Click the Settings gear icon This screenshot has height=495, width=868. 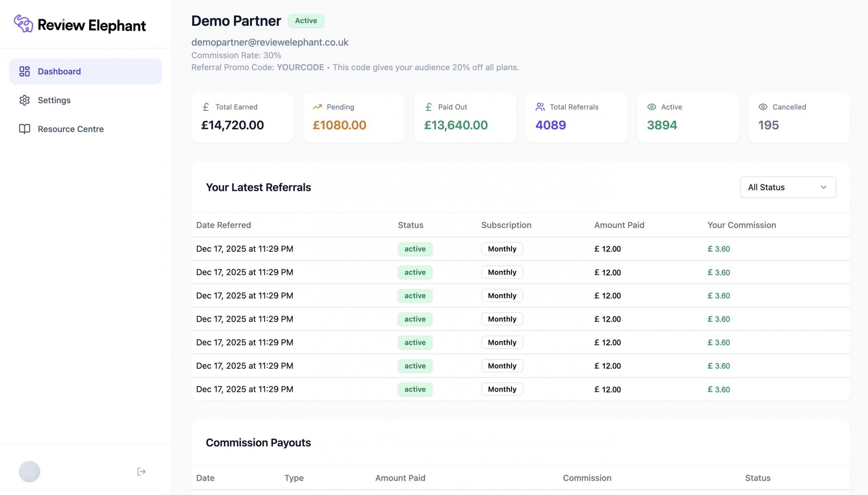24,100
